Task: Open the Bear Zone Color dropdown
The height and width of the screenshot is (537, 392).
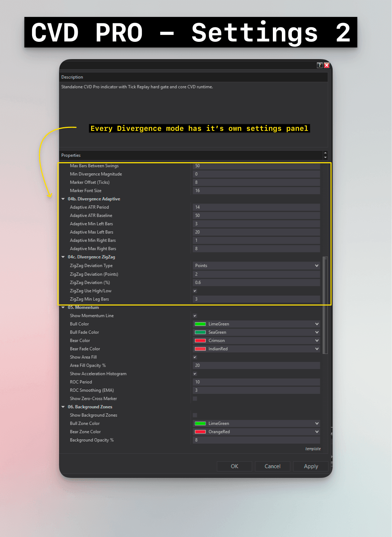Action: click(x=316, y=431)
